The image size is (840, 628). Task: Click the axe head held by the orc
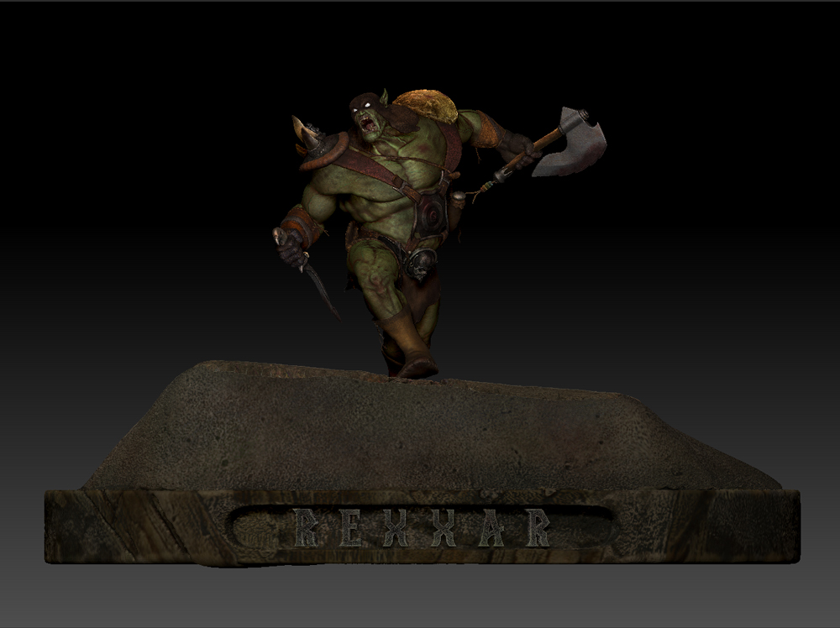570,142
